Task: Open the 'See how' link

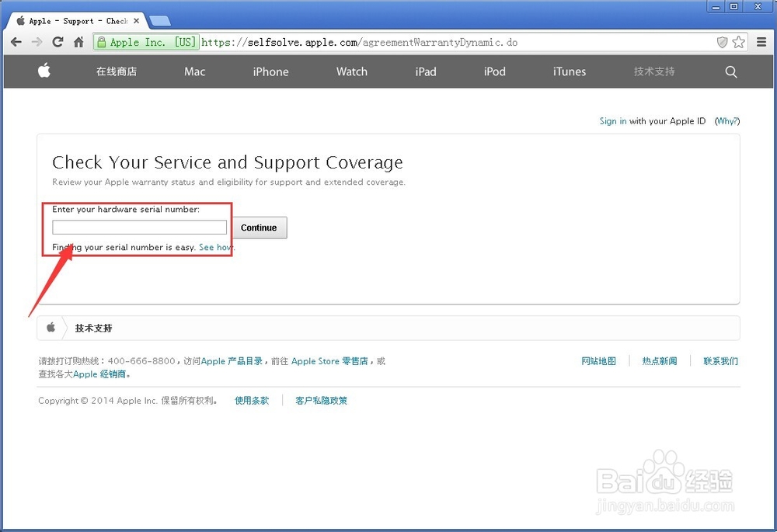Action: [x=216, y=247]
